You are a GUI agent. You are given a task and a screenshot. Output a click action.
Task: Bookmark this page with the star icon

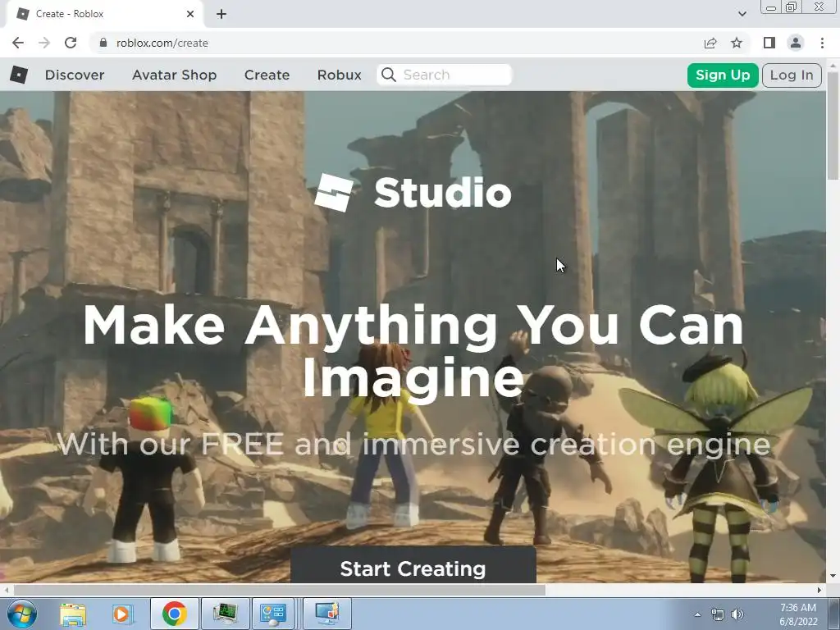[737, 43]
